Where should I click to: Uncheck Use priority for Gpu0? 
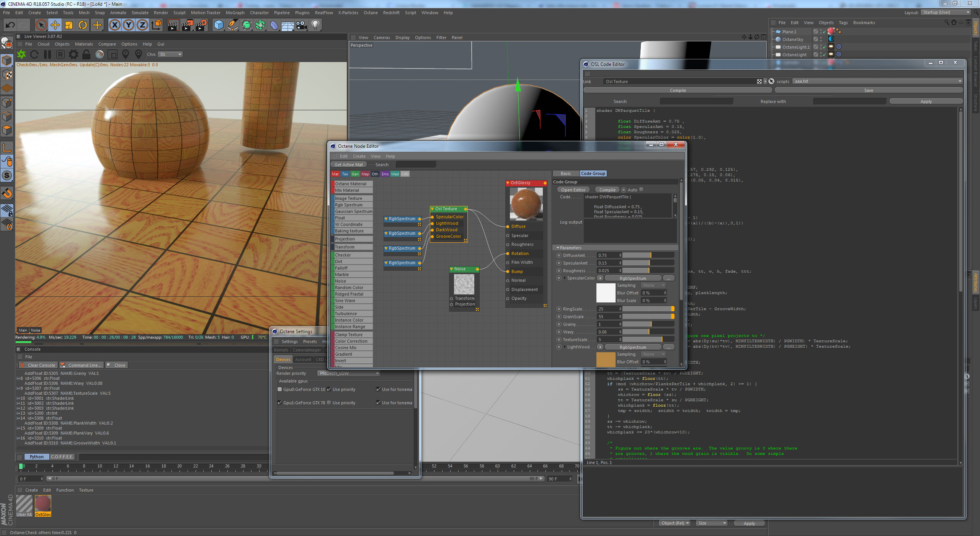pyautogui.click(x=329, y=389)
